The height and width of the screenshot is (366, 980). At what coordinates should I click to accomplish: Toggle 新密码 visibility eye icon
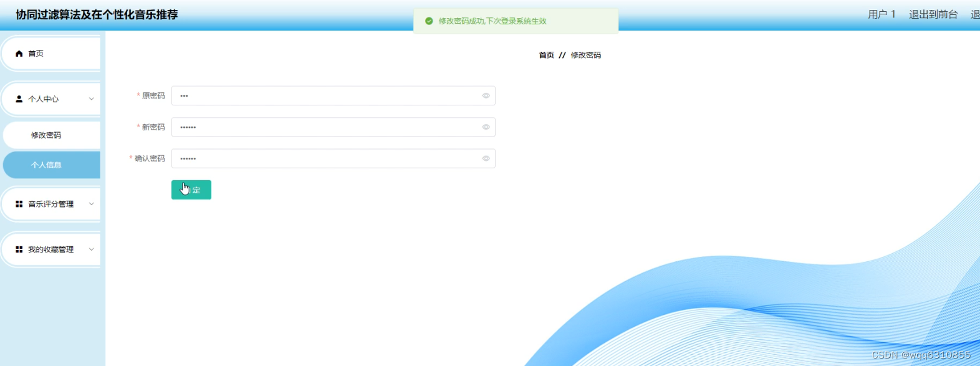(x=486, y=127)
